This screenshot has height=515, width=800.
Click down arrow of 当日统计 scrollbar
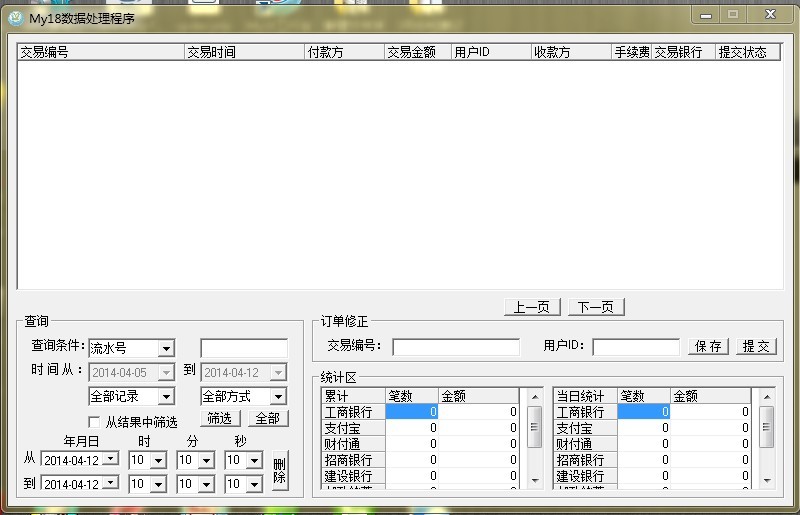[767, 480]
